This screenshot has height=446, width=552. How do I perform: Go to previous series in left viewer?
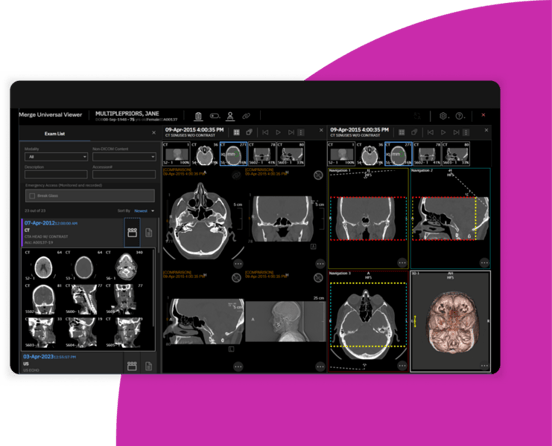click(x=265, y=132)
